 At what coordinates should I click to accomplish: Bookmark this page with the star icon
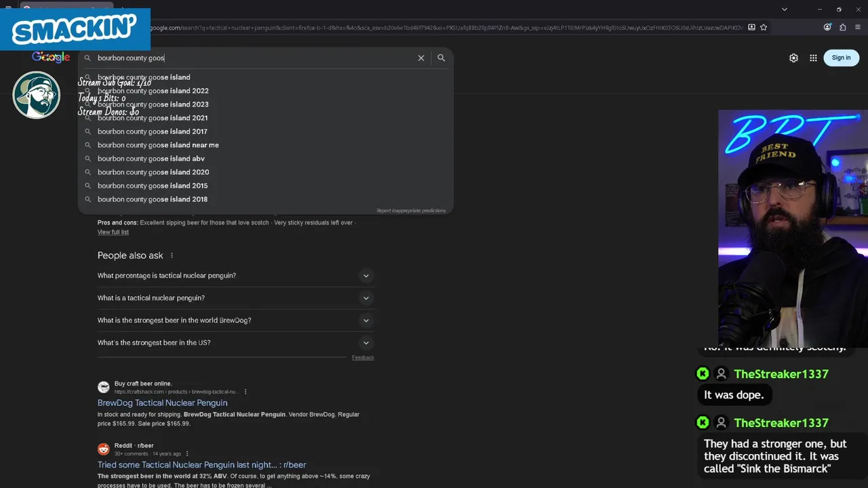(x=764, y=28)
